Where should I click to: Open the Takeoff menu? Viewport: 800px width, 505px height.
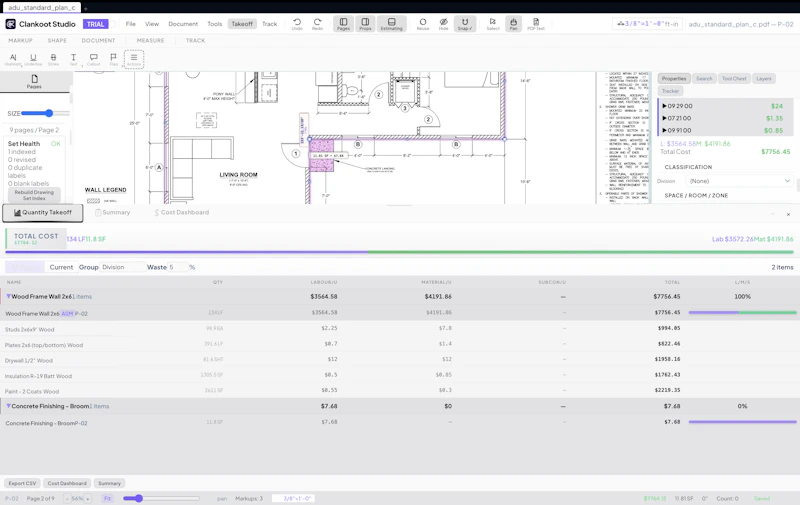click(242, 24)
